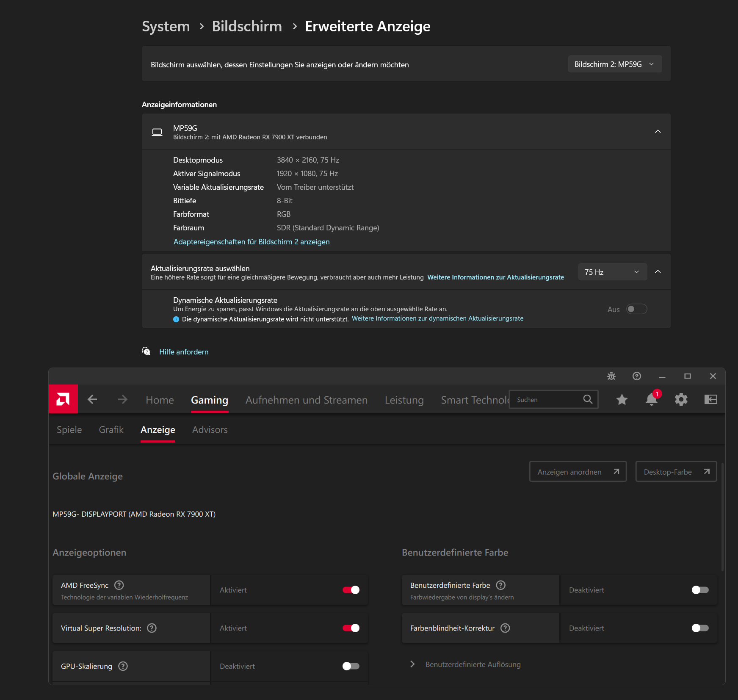Go back in AMD Software
Viewport: 738px width, 700px height.
(x=92, y=399)
